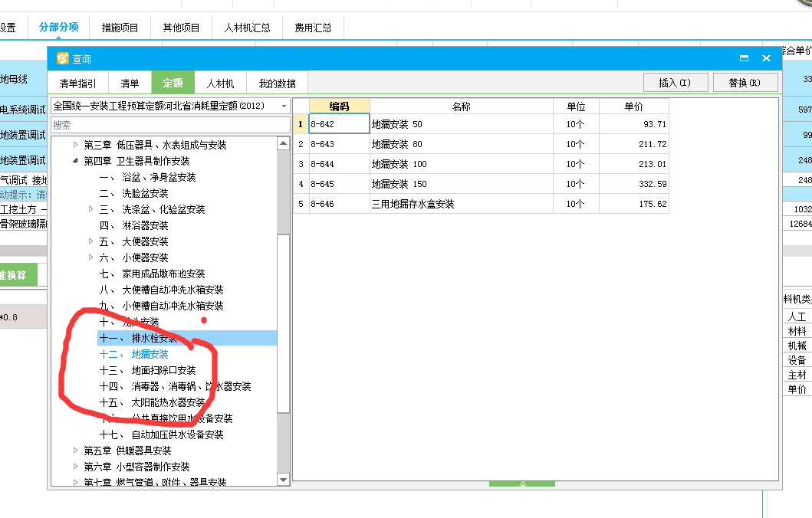
Task: Select 十三、地面扫除口安装
Action: tap(147, 370)
